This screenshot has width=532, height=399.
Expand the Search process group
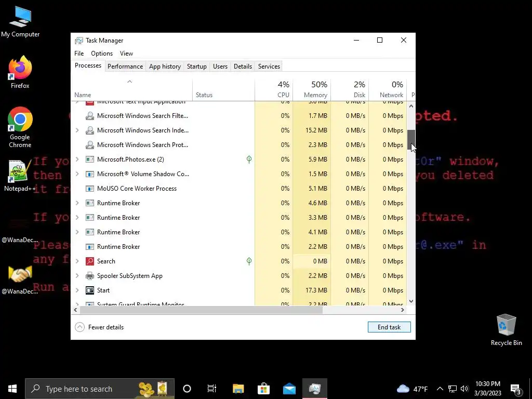click(x=77, y=261)
